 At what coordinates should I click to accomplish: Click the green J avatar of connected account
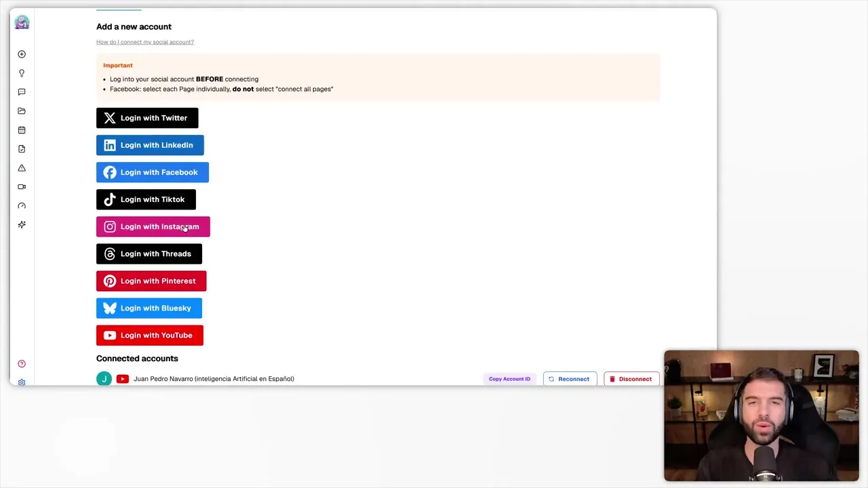click(x=104, y=379)
